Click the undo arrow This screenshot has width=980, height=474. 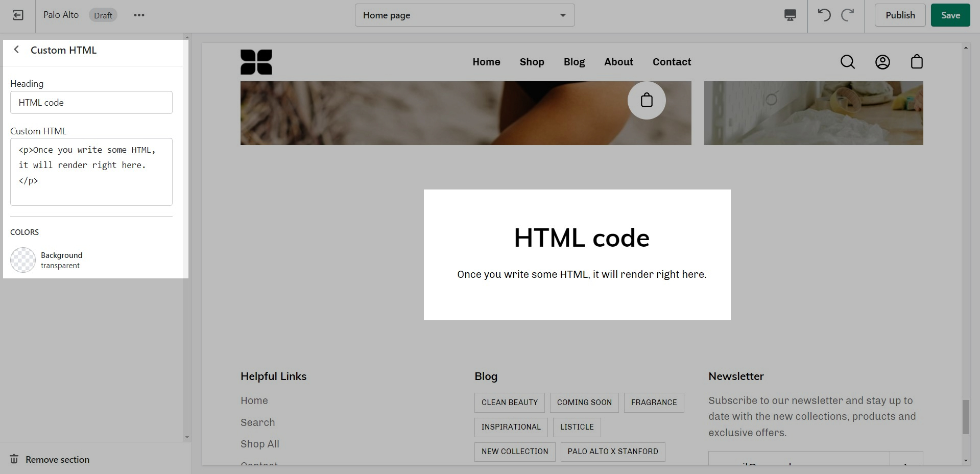click(x=824, y=15)
